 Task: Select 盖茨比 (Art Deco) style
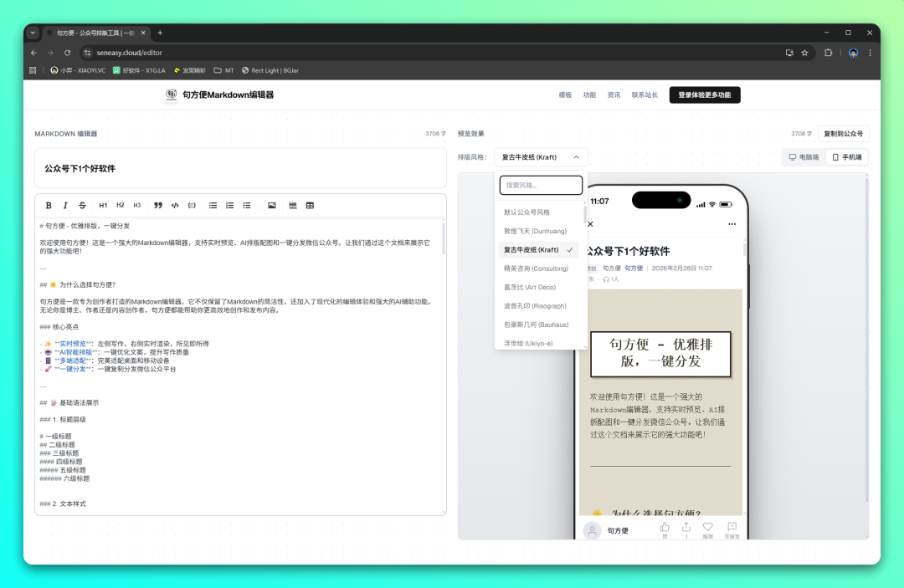pos(538,288)
